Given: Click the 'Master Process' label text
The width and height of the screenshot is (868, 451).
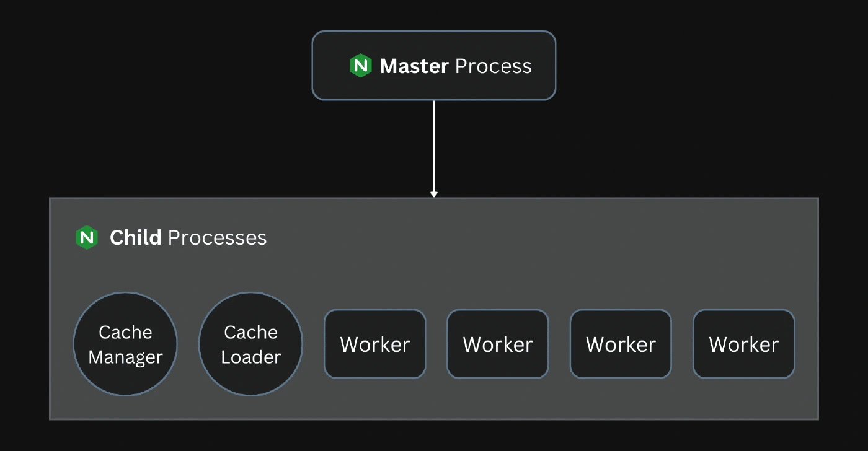Looking at the screenshot, I should coord(456,66).
